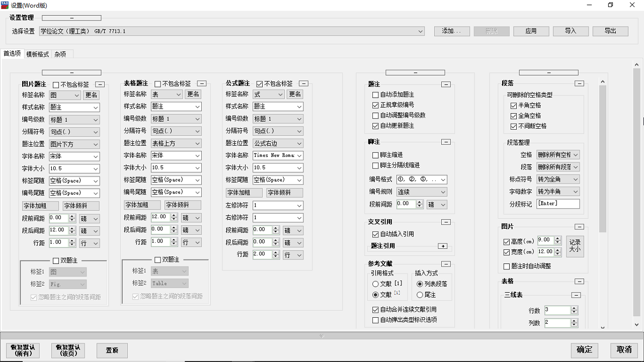Click the 记录大小 button in 图片 section
Screen dimensions: 644x362
pos(575,246)
